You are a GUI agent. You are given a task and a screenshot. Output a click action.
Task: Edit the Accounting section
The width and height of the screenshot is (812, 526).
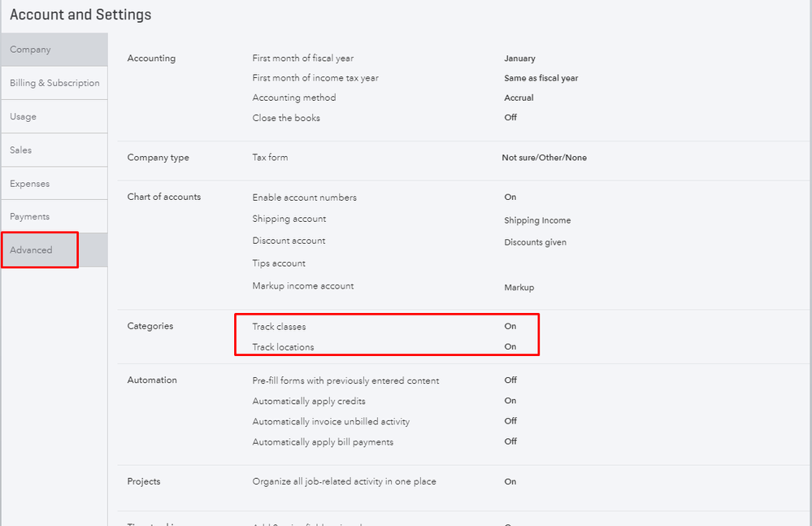(x=151, y=59)
